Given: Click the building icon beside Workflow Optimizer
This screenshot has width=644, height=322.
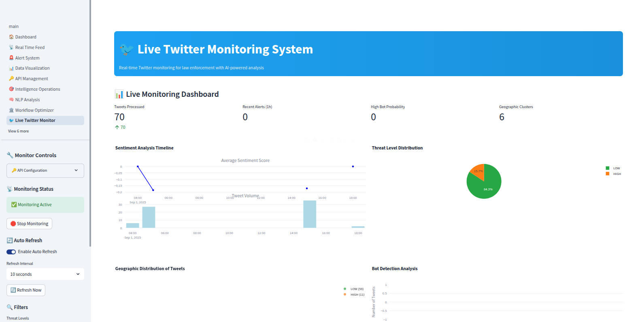Looking at the screenshot, I should tap(11, 110).
